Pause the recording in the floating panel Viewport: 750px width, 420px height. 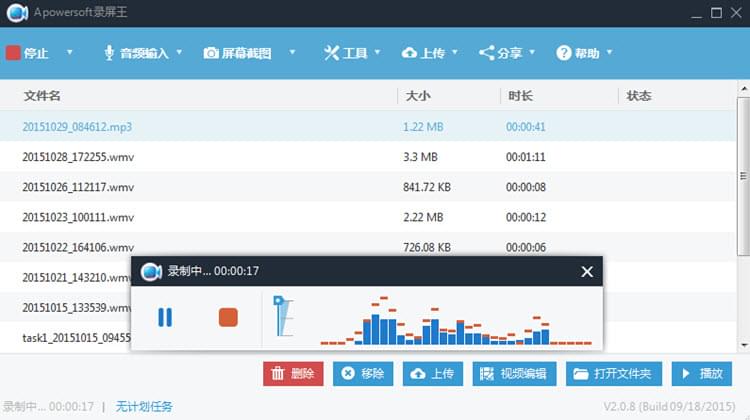pos(165,317)
